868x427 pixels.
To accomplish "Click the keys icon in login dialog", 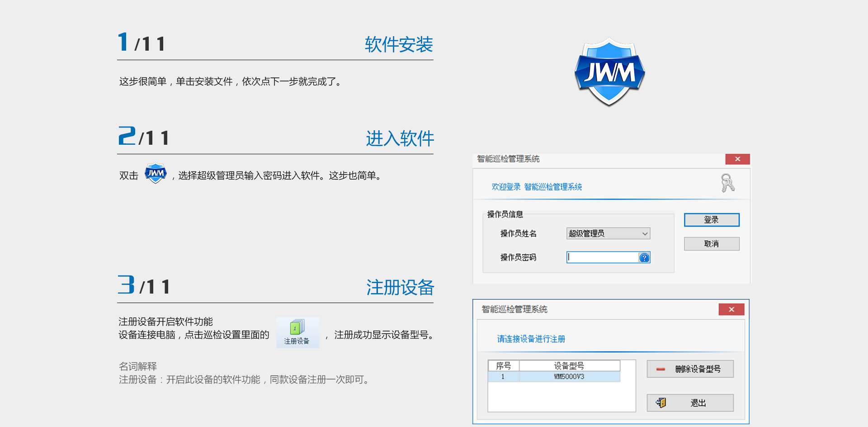I will pyautogui.click(x=727, y=183).
